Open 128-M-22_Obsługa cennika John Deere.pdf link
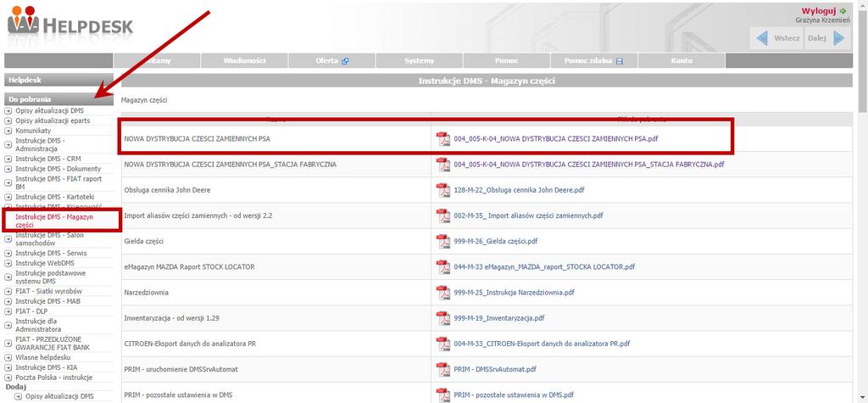Viewport: 868px width, 403px height. pos(519,190)
